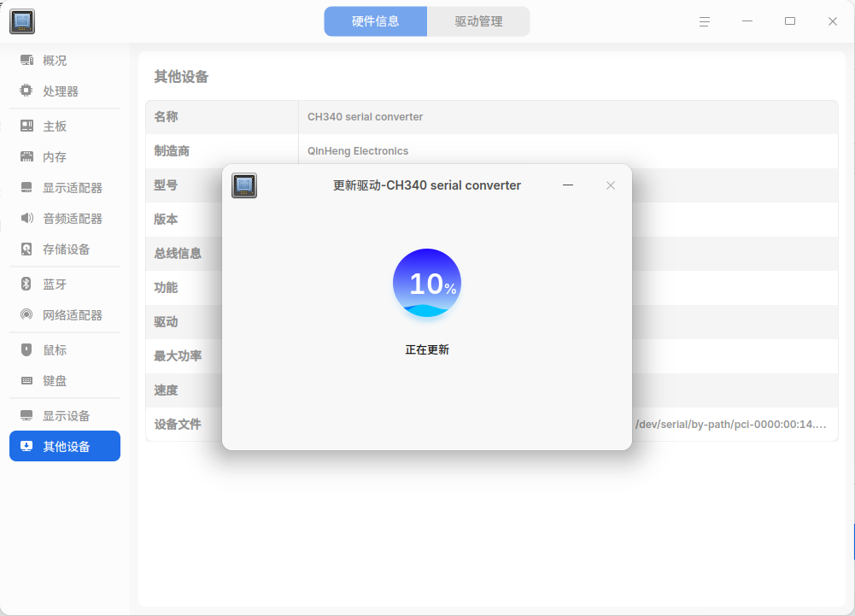
Task: Select the 处理器 processor chip icon
Action: (26, 91)
